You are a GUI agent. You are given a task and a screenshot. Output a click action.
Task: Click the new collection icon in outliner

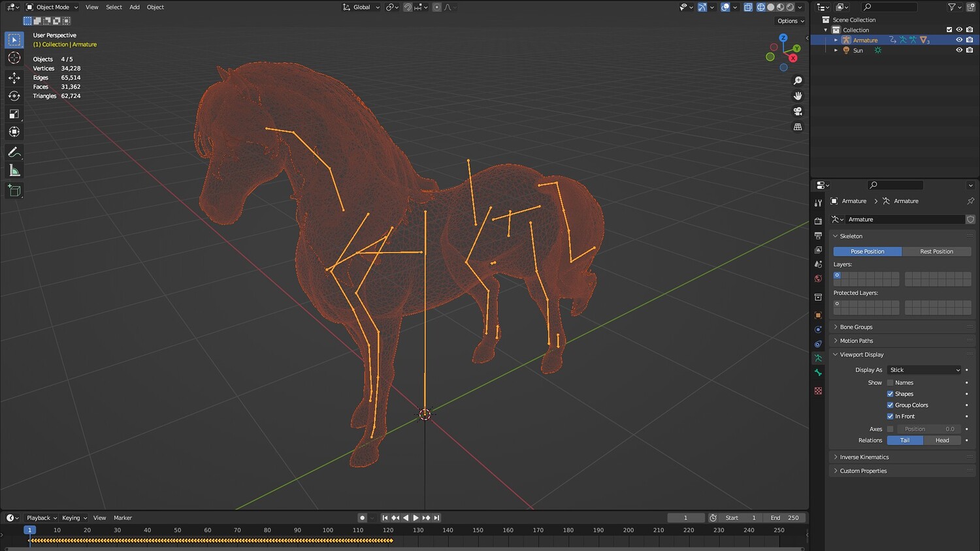pos(970,7)
